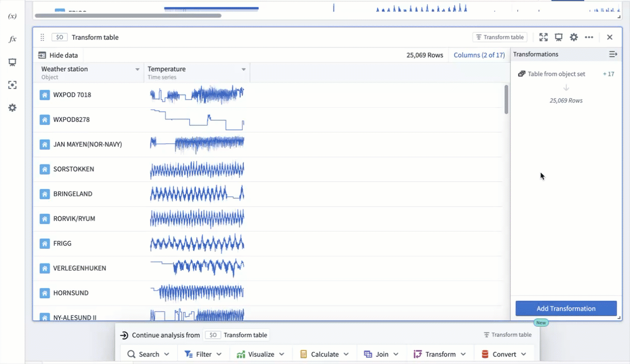Open the Calculate menu
The height and width of the screenshot is (364, 630).
[x=325, y=354]
